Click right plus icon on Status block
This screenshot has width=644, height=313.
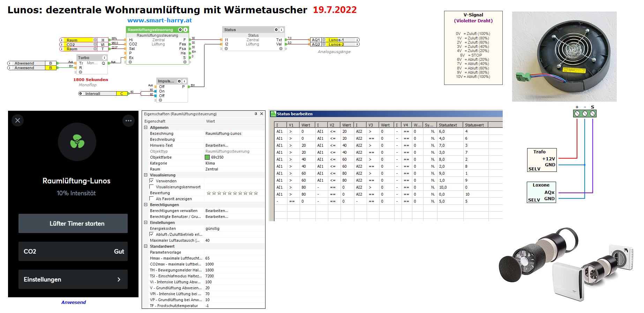click(281, 49)
